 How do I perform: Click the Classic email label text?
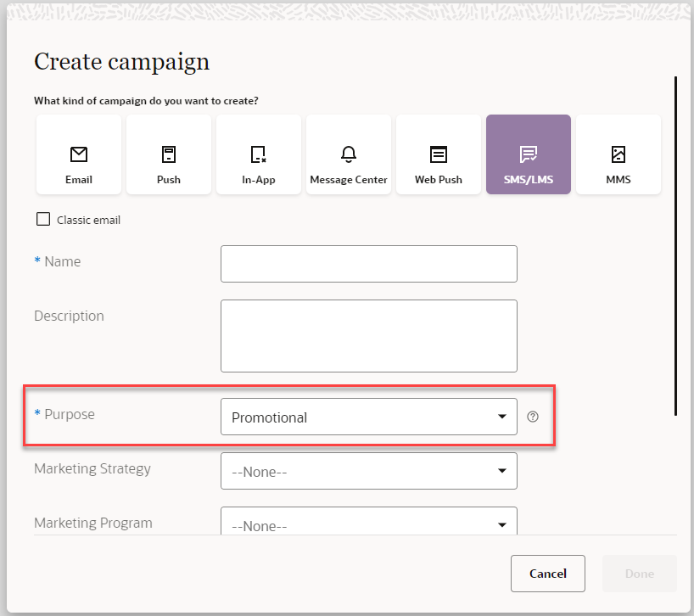[88, 220]
